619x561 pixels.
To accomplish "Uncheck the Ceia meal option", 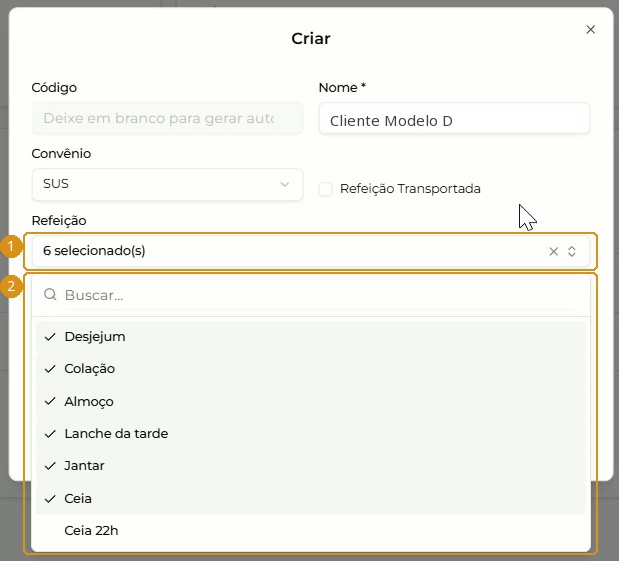I will pyautogui.click(x=311, y=498).
